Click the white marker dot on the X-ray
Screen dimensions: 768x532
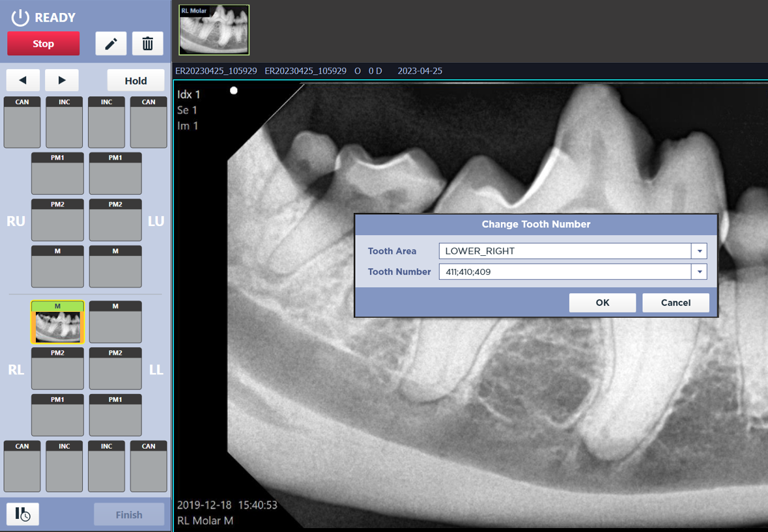(x=234, y=91)
